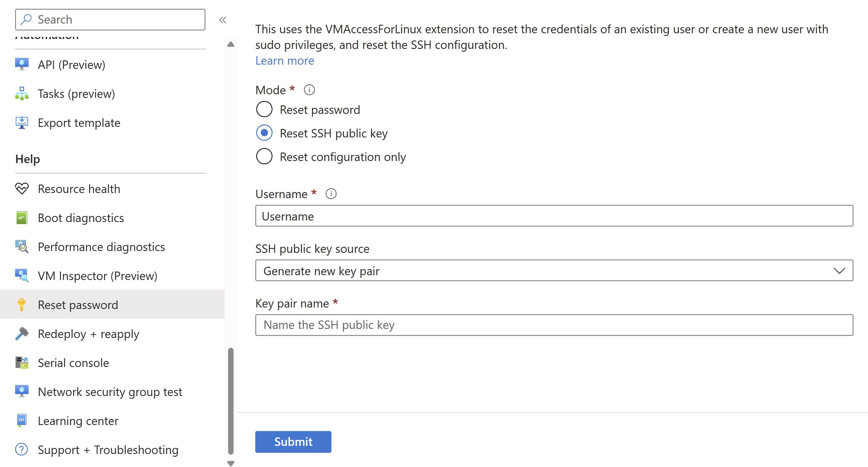Image resolution: width=868 pixels, height=467 pixels.
Task: Open the SSH public key source dropdown
Action: (x=553, y=271)
